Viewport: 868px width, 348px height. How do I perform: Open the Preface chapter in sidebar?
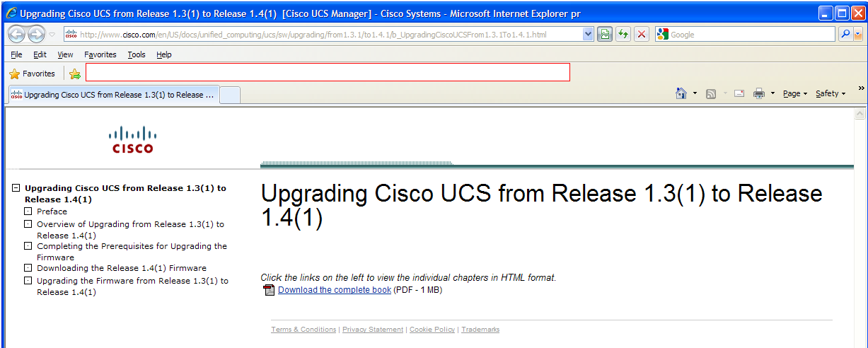coord(52,211)
